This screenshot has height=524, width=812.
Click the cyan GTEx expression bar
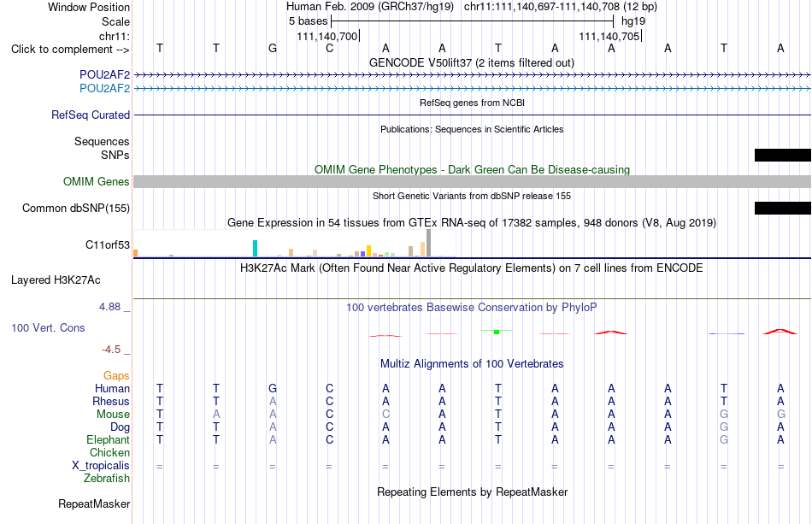(255, 249)
